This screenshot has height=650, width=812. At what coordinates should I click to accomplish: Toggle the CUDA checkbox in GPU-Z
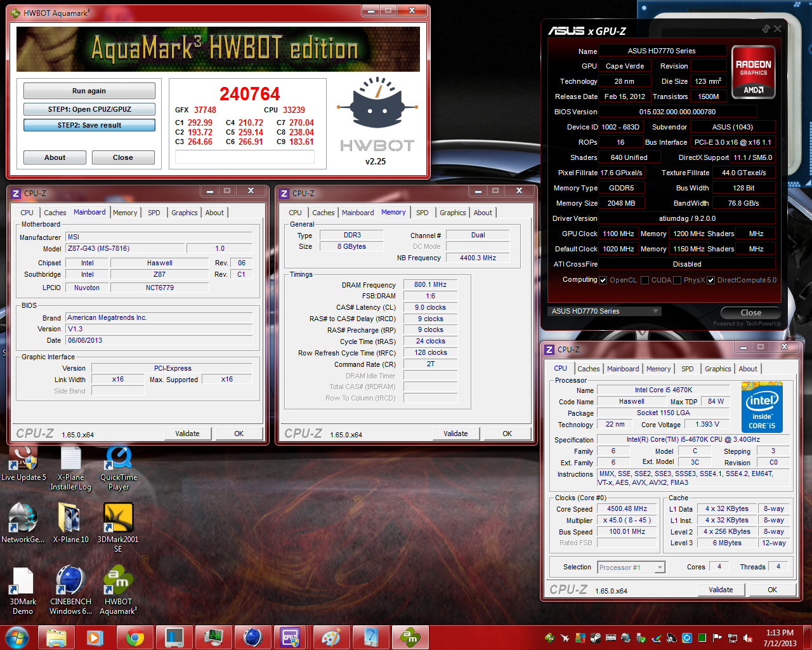point(645,280)
